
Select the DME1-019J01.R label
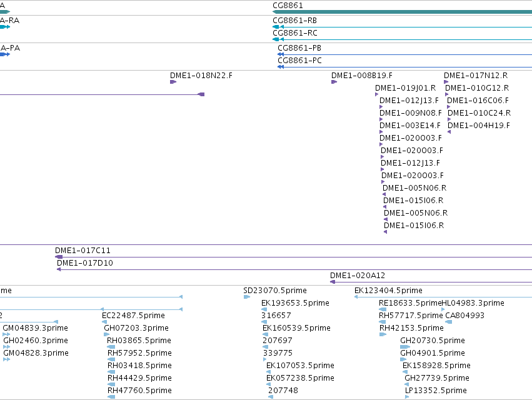coord(406,88)
